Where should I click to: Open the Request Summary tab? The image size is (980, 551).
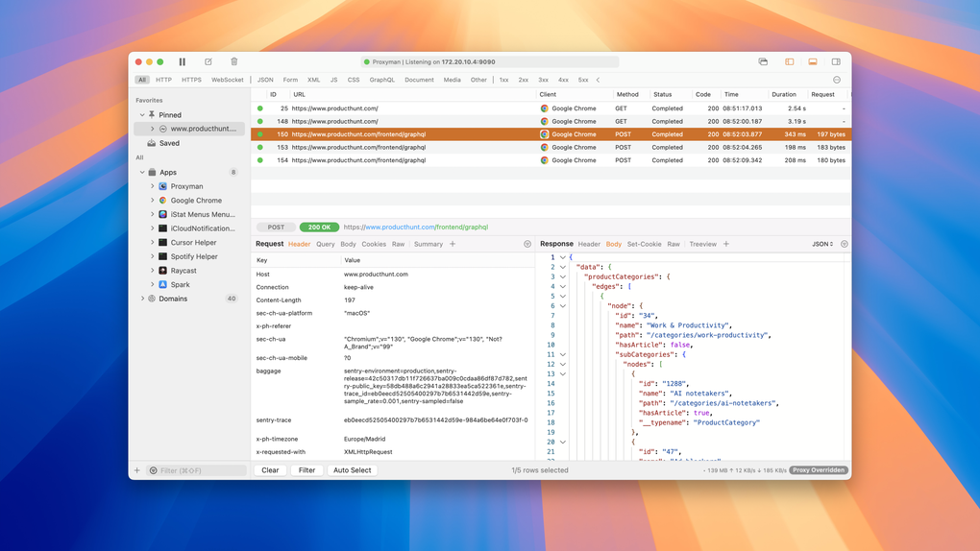429,244
